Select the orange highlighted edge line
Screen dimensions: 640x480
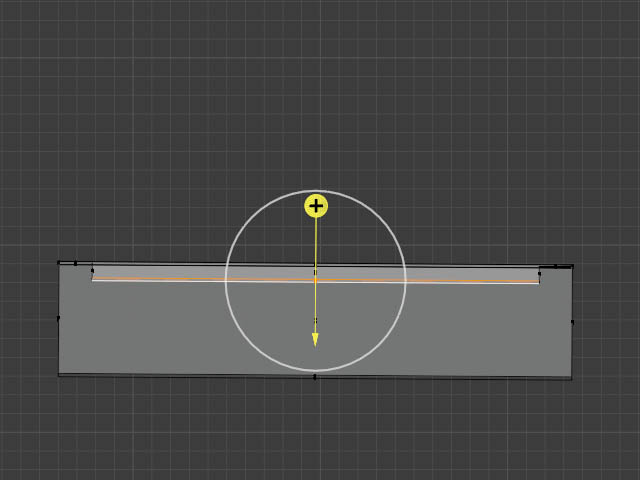point(316,280)
